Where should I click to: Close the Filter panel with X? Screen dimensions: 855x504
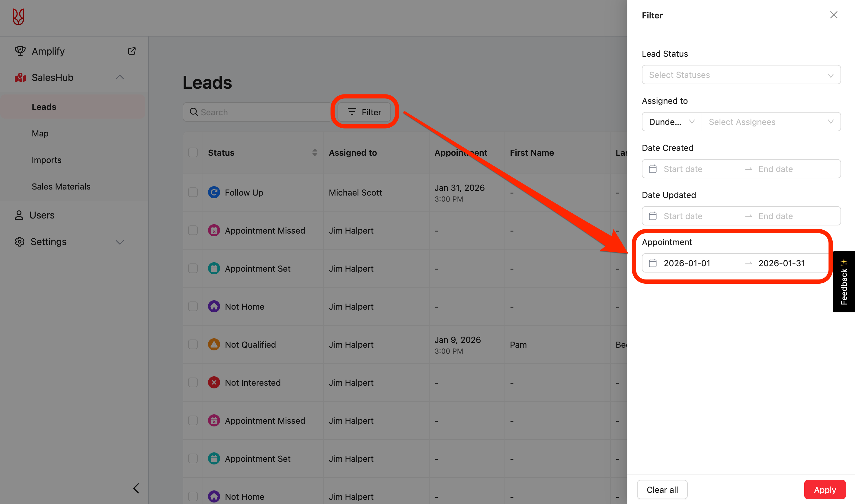point(834,15)
